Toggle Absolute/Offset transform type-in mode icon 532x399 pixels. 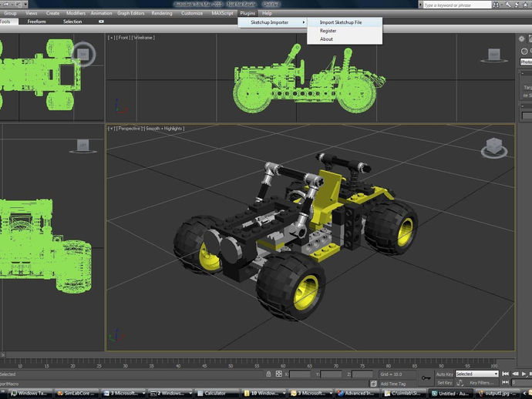point(278,374)
